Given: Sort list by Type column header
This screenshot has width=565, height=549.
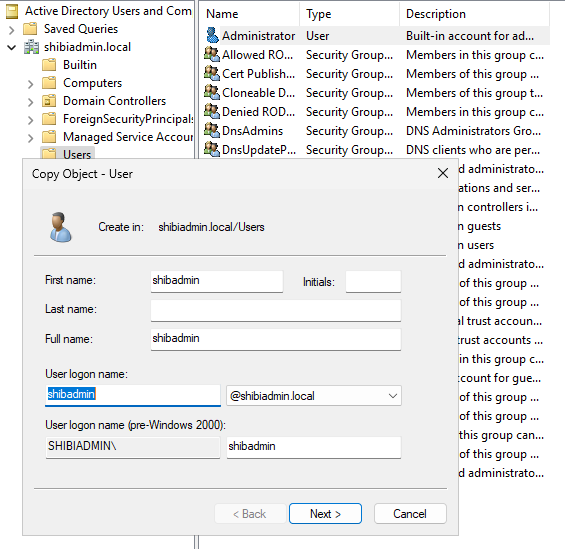Looking at the screenshot, I should [349, 14].
